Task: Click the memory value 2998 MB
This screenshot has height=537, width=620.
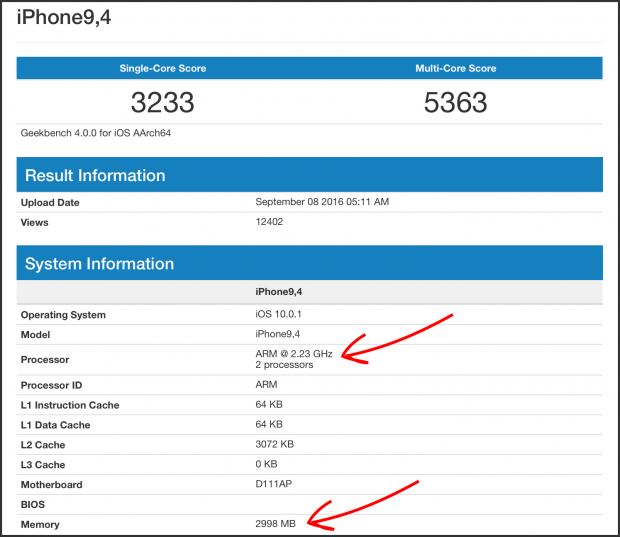Action: coord(277,525)
